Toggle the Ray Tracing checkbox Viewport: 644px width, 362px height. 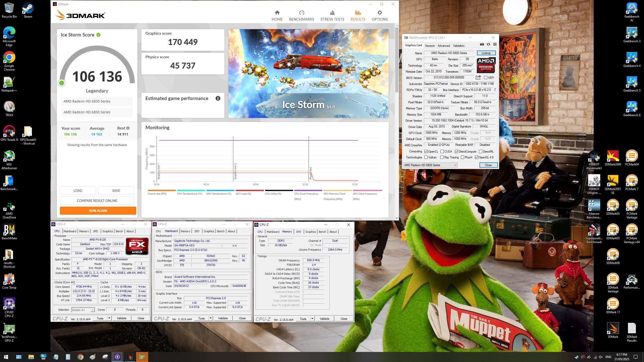(x=442, y=157)
